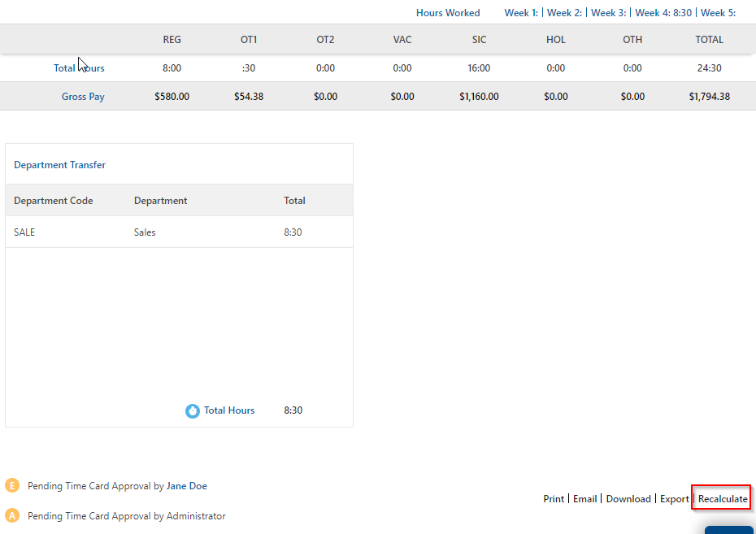
Task: Email the timecard
Action: tap(584, 498)
